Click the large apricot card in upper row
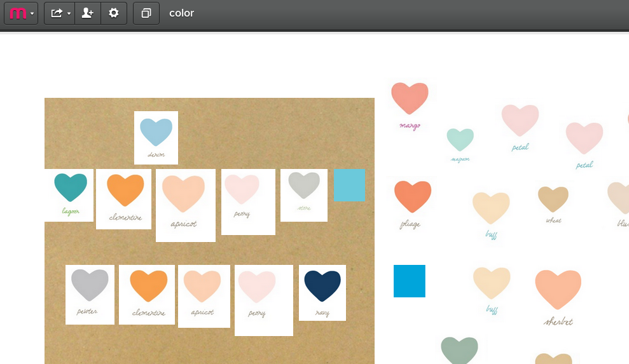The width and height of the screenshot is (629, 364). pyautogui.click(x=185, y=205)
